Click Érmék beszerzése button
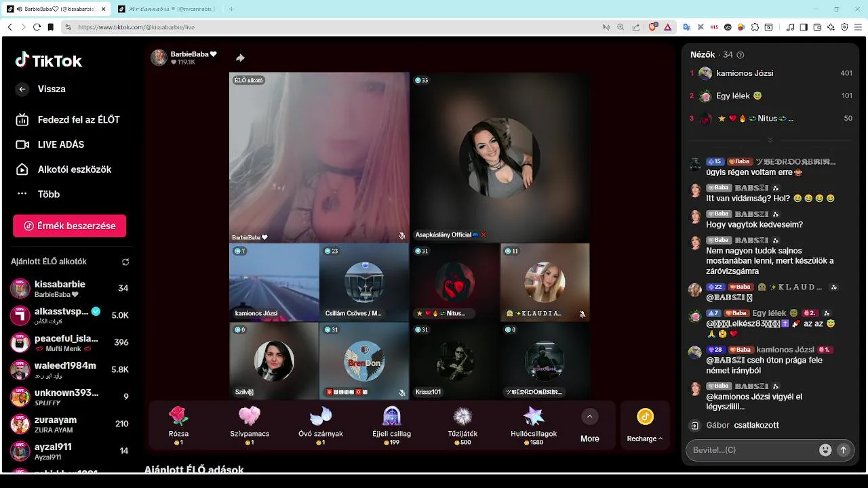868x488 pixels. [69, 226]
